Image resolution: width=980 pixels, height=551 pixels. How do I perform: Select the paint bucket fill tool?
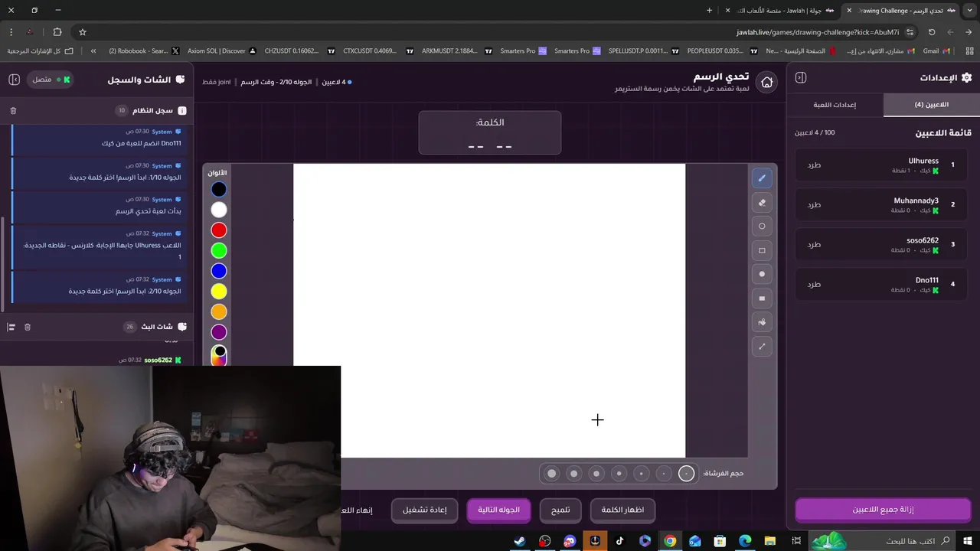point(762,322)
